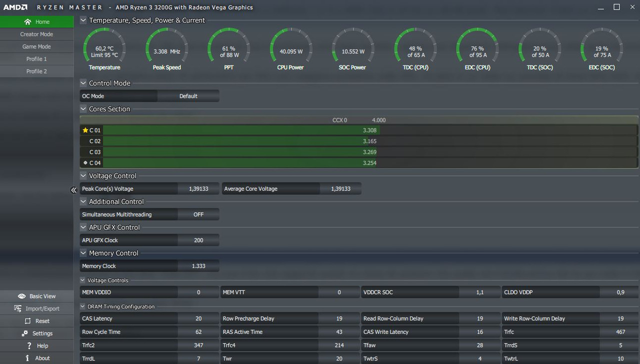This screenshot has width=640, height=364.
Task: Click core C 03 speed bar
Action: [370, 152]
